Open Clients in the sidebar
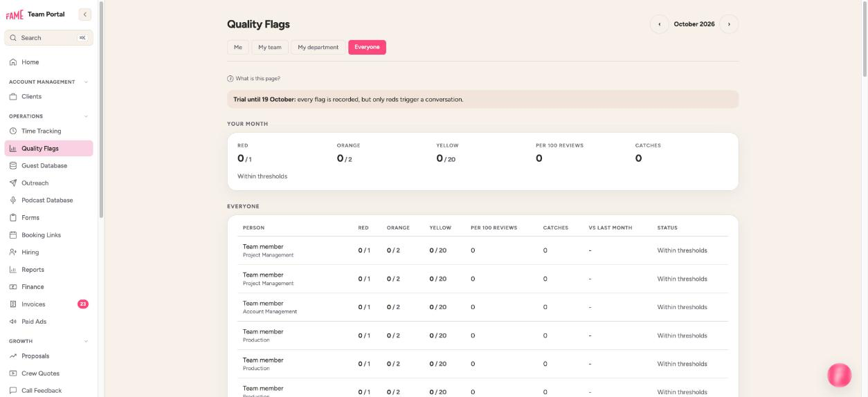Screen dimensions: 868x397 (x=48, y=97)
